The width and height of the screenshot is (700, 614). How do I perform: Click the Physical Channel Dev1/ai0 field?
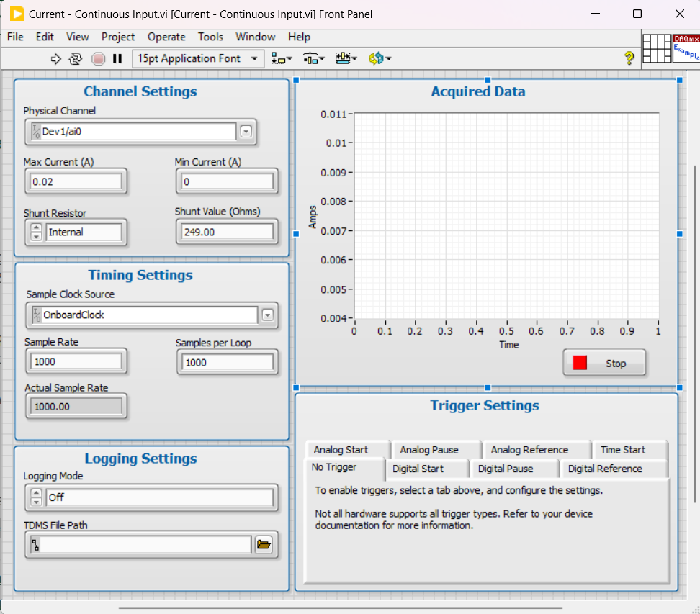coord(133,132)
